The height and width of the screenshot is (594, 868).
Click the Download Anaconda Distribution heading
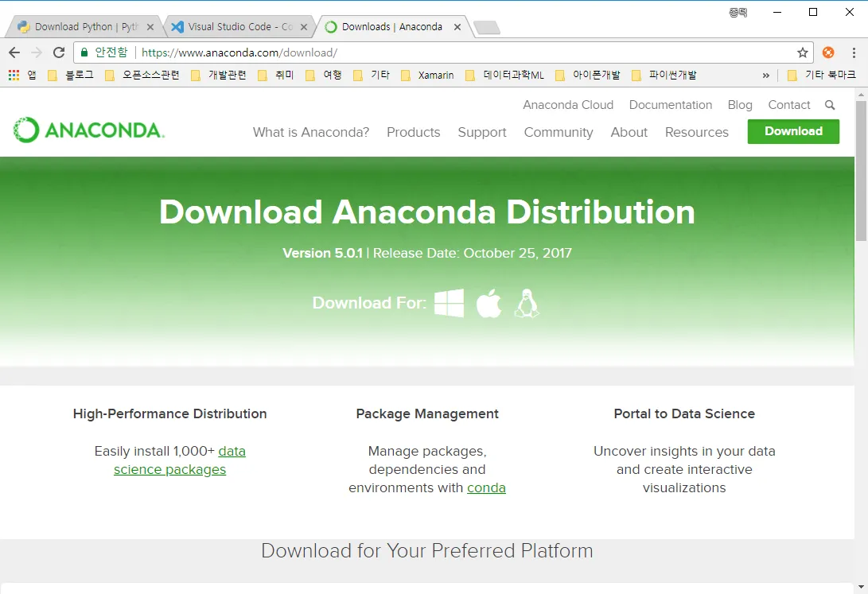[426, 212]
